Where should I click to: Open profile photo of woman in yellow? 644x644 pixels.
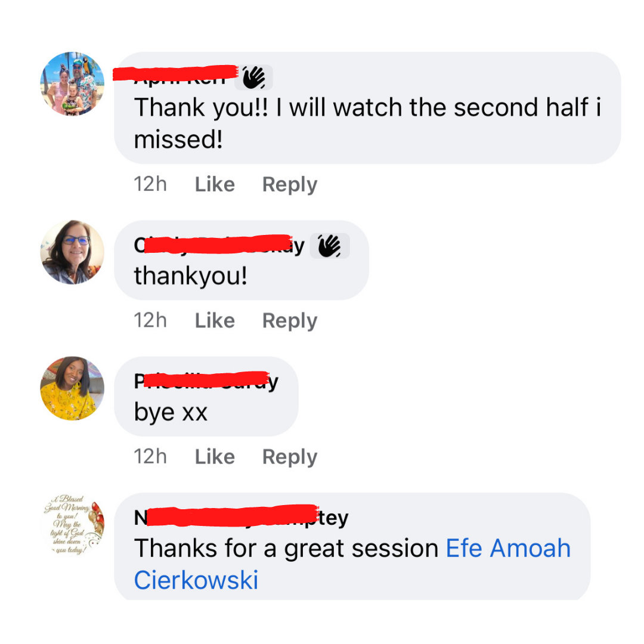coord(72,388)
